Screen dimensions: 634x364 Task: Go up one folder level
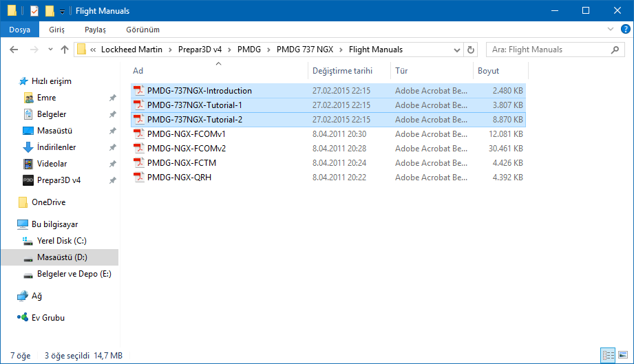tap(65, 50)
